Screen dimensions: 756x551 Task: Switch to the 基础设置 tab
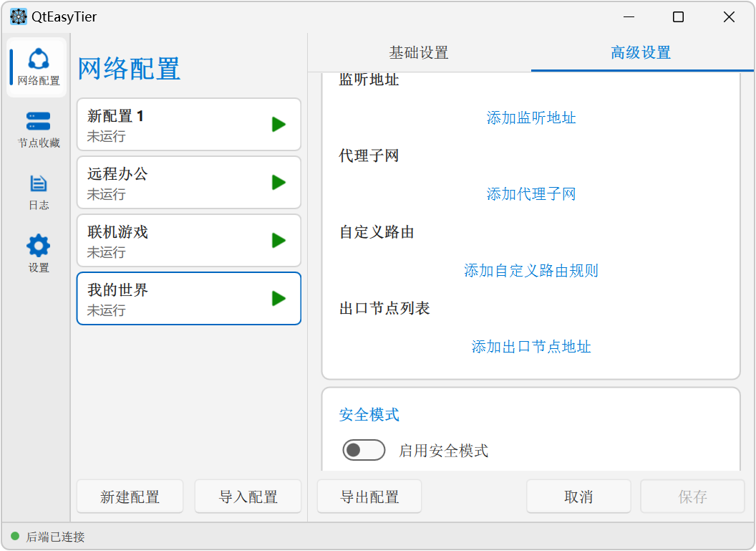pyautogui.click(x=419, y=52)
